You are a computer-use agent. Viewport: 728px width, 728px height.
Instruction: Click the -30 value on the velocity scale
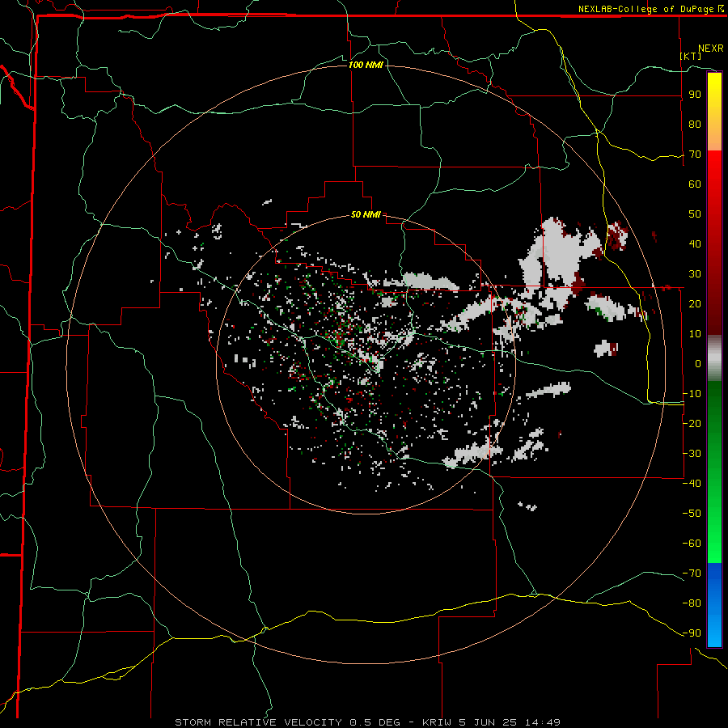click(x=692, y=454)
